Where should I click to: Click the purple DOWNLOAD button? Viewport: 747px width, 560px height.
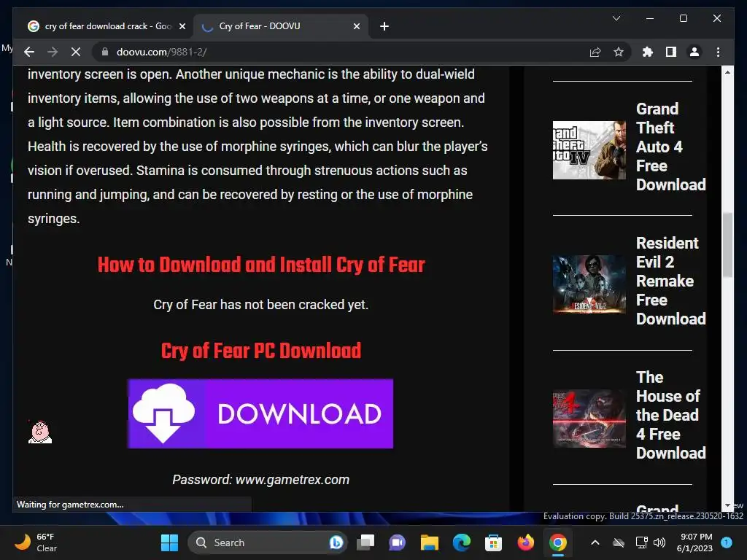click(x=260, y=413)
